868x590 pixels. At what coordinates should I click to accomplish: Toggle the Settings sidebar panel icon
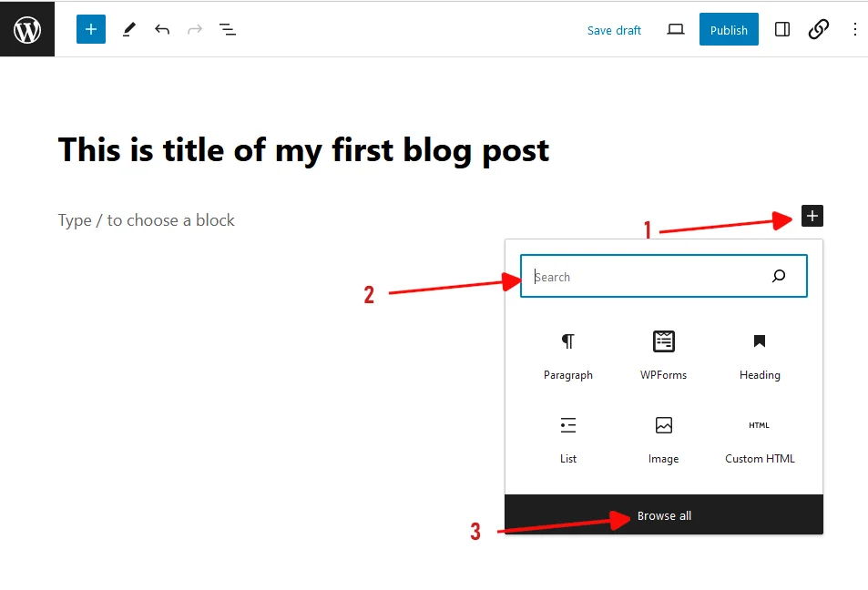782,30
